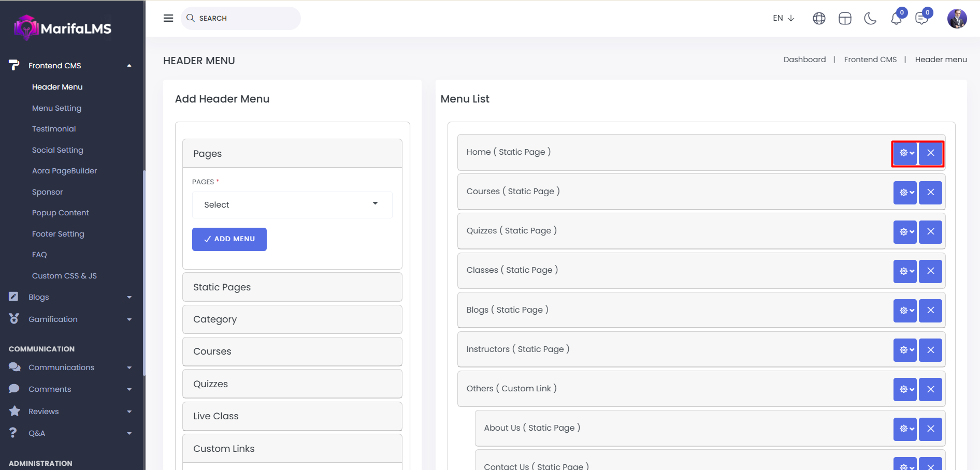Open the chat messages icon
The image size is (980, 470).
(x=921, y=19)
